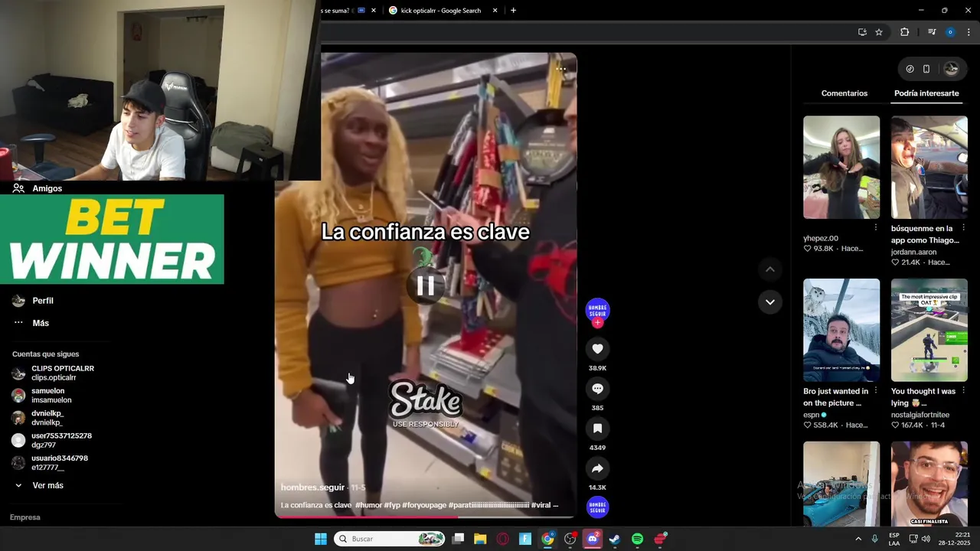This screenshot has height=551, width=980.
Task: Open Discord from the taskbar
Action: click(x=593, y=539)
